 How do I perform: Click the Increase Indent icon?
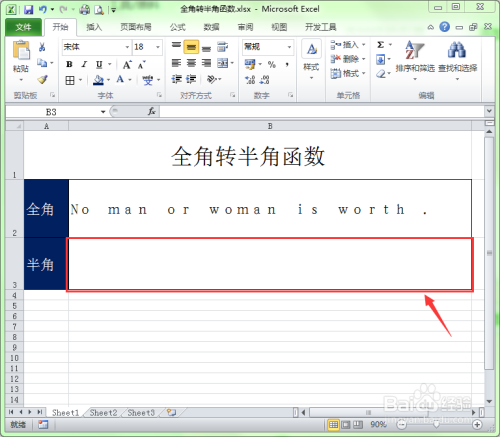(x=191, y=79)
